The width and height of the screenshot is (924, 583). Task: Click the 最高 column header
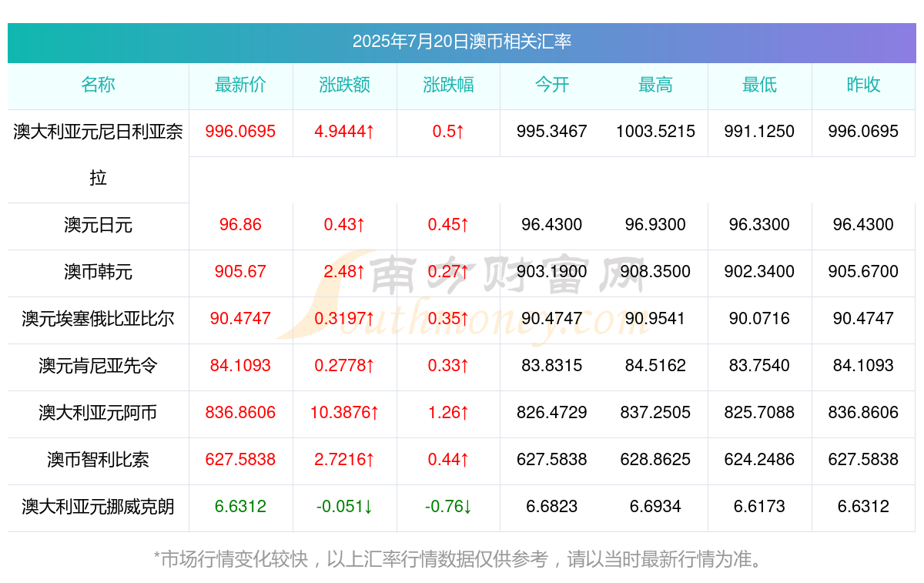tap(656, 85)
